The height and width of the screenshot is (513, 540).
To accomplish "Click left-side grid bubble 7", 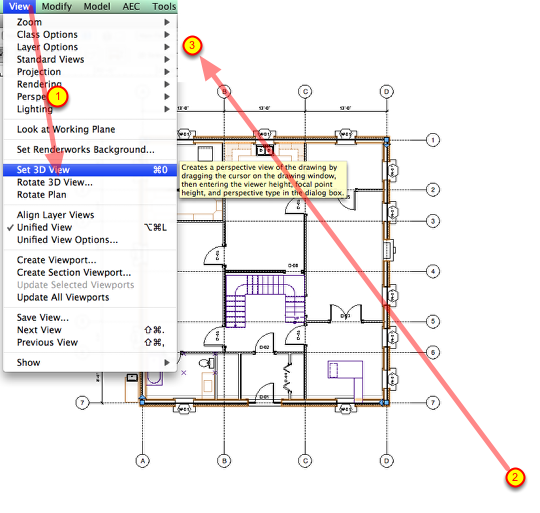I will coord(82,402).
